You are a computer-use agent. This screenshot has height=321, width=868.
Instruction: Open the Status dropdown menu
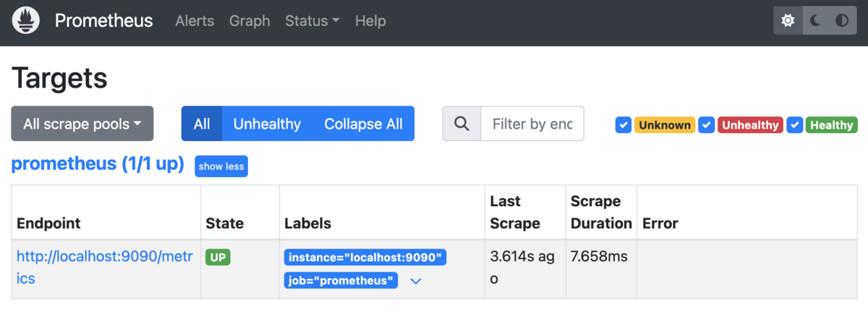click(312, 21)
